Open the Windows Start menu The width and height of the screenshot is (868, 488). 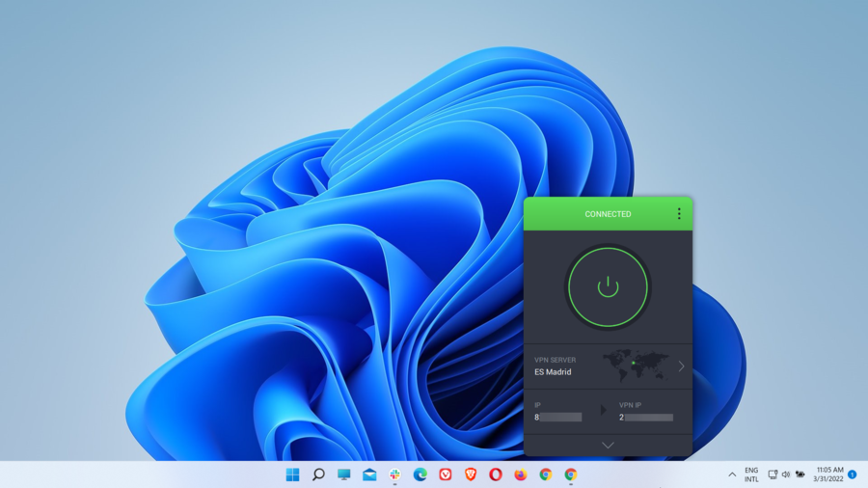tap(293, 474)
